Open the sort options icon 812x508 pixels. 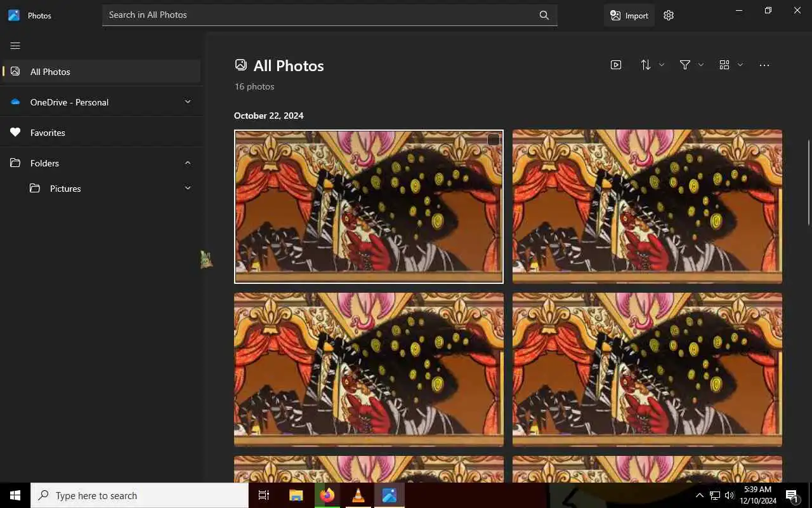[x=646, y=65]
